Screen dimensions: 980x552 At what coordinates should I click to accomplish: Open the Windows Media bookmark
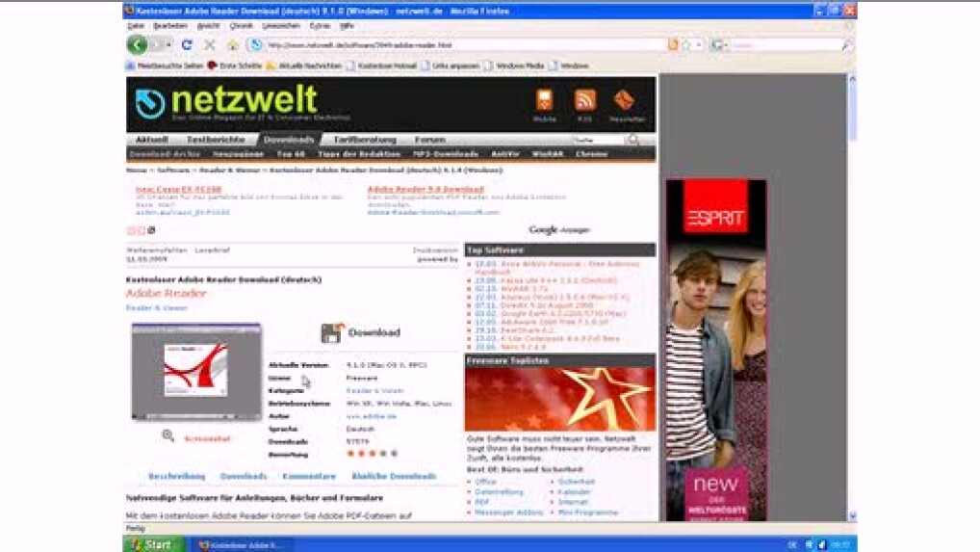pos(519,66)
